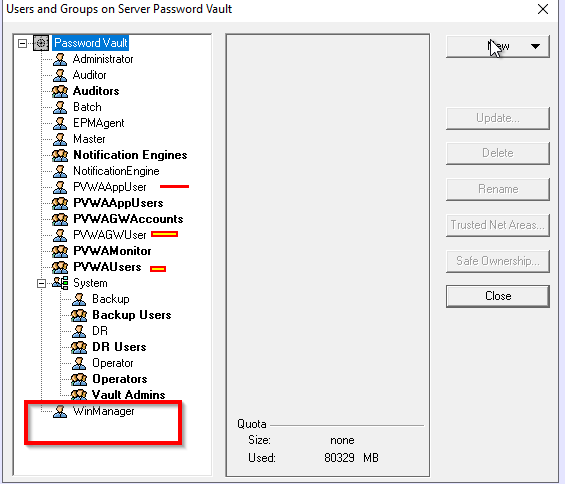The image size is (565, 484).
Task: Select the PVWAMonitor group entry
Action: coord(112,251)
